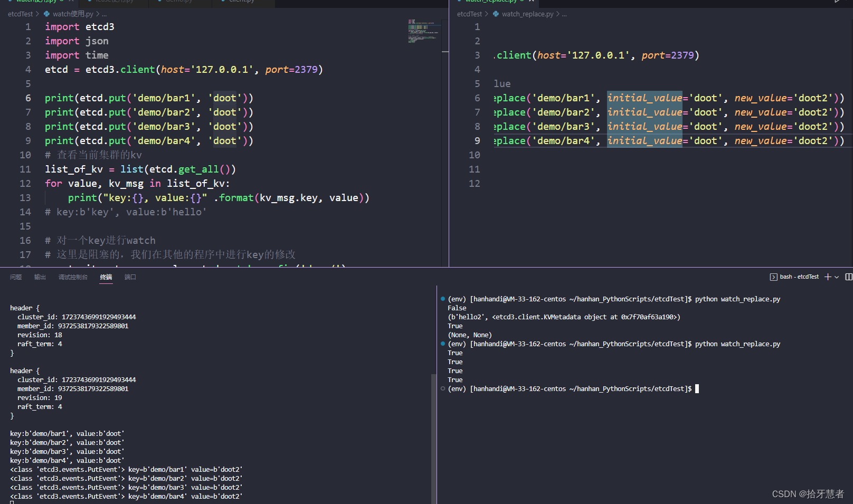This screenshot has height=504, width=853.
Task: Open the ellipsis breadcrumb in right editor
Action: (x=564, y=14)
